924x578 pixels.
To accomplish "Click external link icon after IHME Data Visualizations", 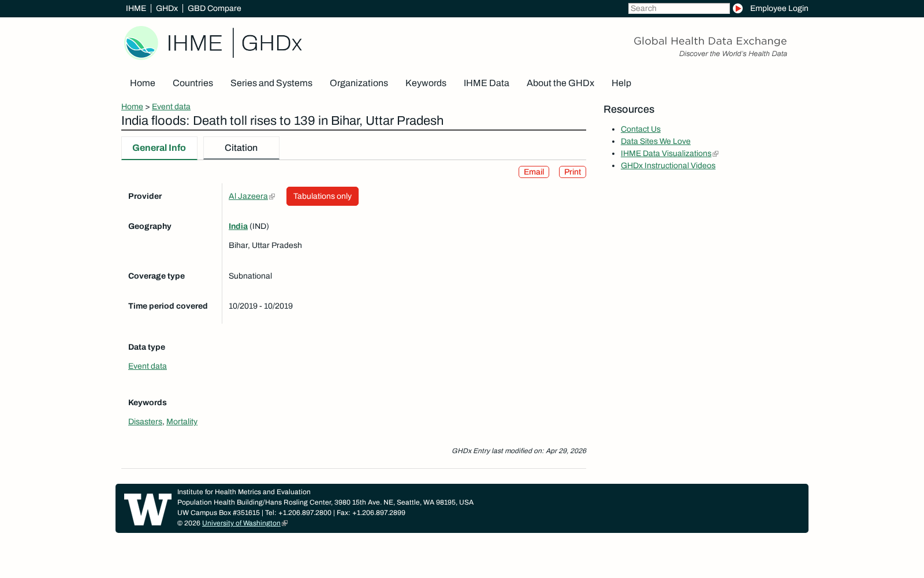I will click(716, 154).
